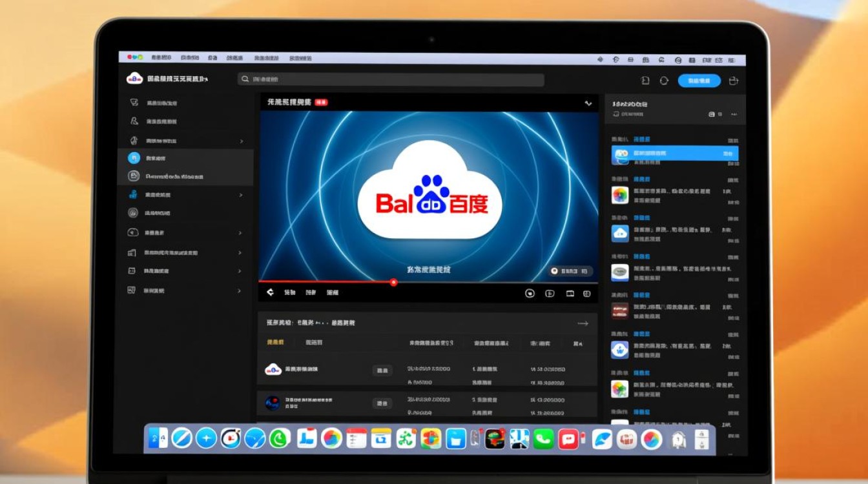
Task: Click the dark round icon in the second table row
Action: tap(273, 403)
